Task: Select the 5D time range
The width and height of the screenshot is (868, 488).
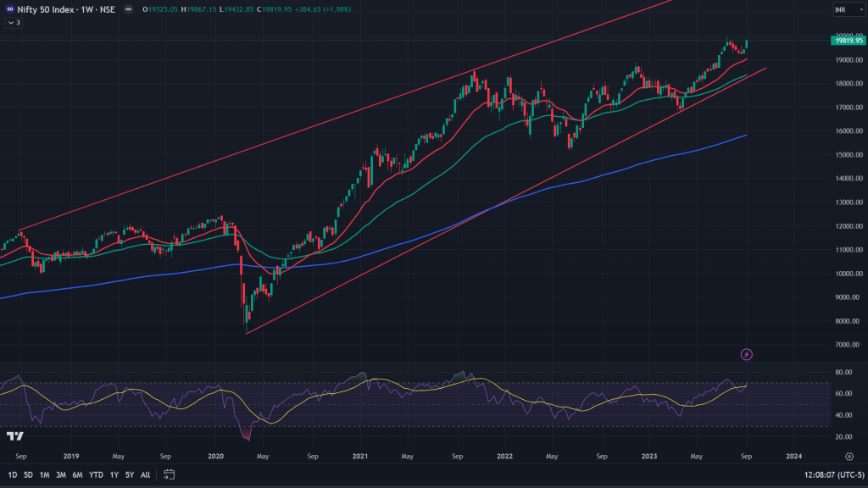Action: tap(28, 474)
